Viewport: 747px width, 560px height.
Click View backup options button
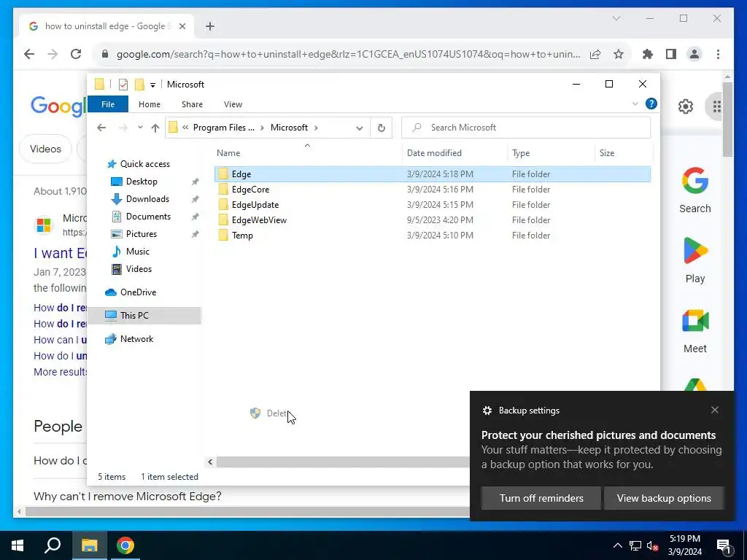coord(664,498)
